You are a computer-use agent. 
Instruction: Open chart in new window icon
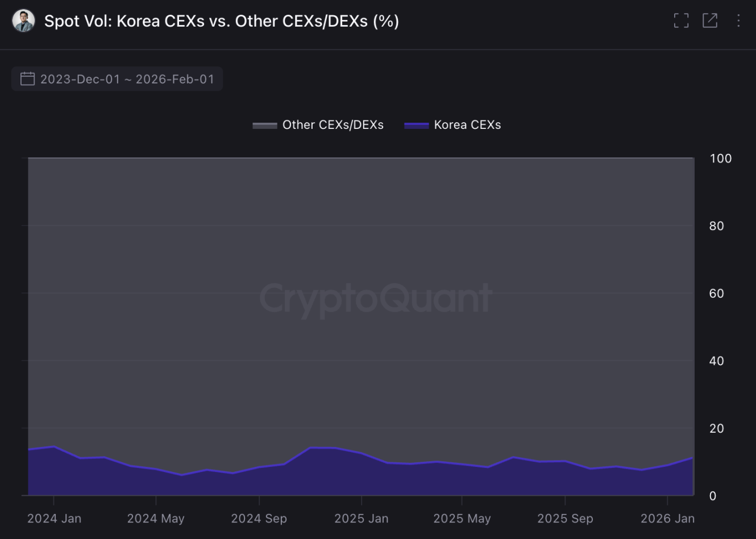[710, 21]
